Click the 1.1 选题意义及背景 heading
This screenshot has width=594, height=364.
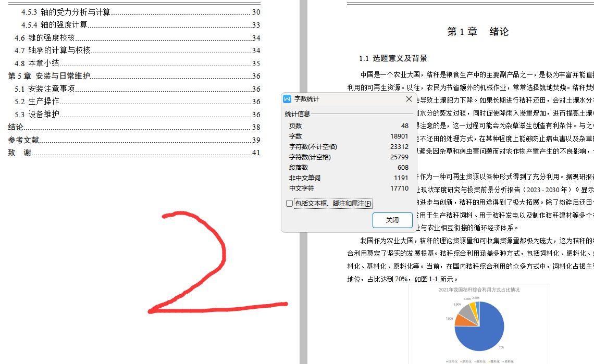[x=393, y=58]
